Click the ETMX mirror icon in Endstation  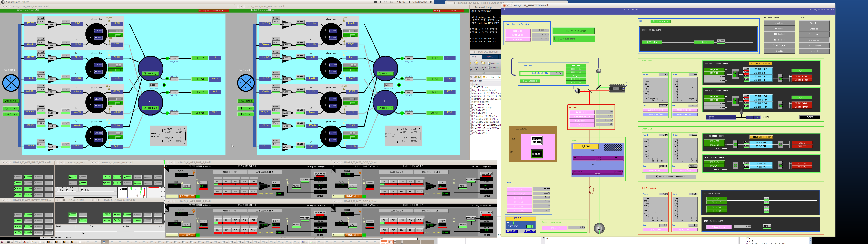point(599,228)
